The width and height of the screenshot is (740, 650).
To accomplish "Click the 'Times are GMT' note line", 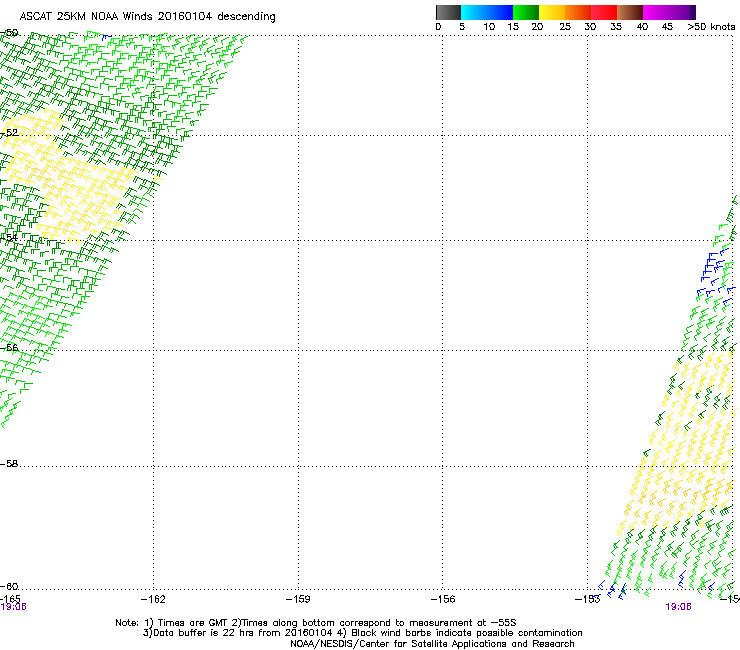I will point(316,623).
